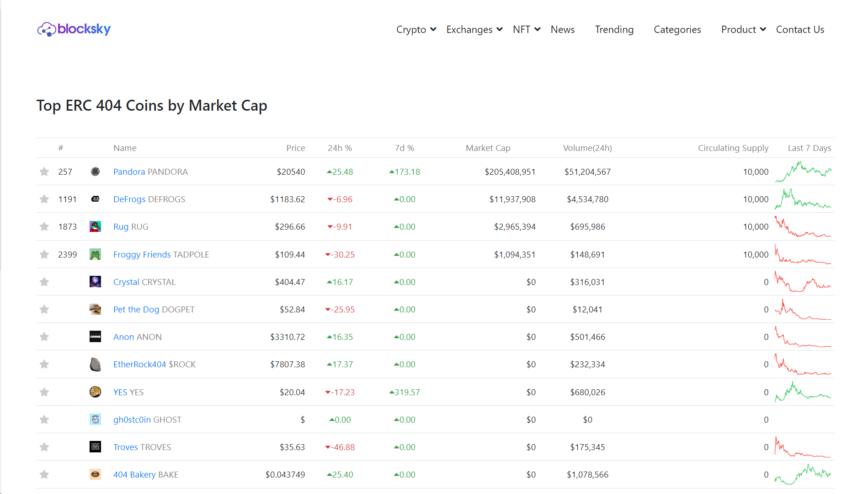Open the Troves TROVES link
The image size is (868, 494).
(x=142, y=447)
